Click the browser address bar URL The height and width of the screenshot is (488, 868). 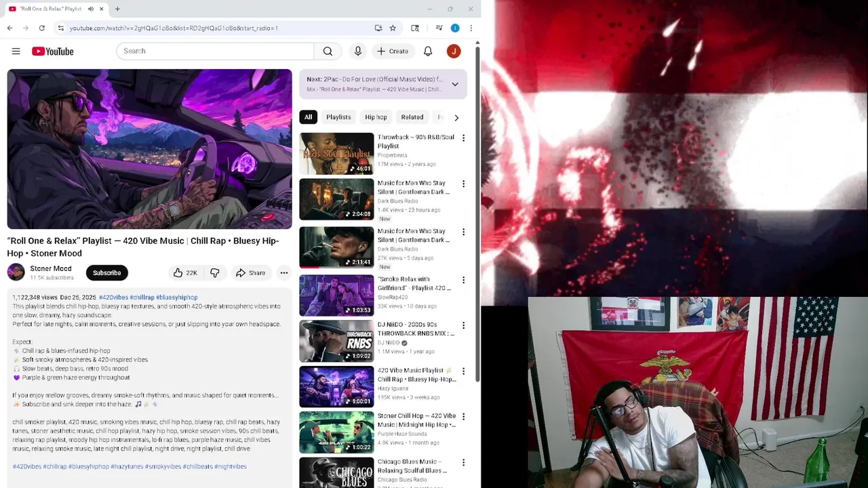pos(174,28)
